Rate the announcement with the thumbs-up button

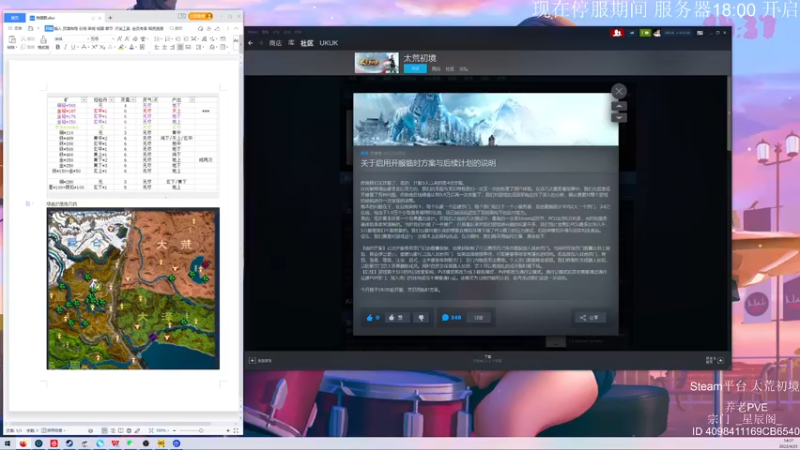pyautogui.click(x=396, y=317)
